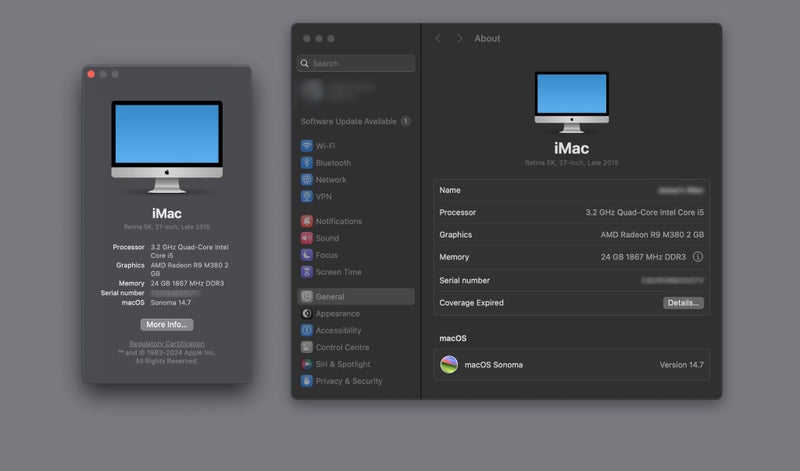800x471 pixels.
Task: Click the VPN sidebar icon
Action: click(307, 196)
